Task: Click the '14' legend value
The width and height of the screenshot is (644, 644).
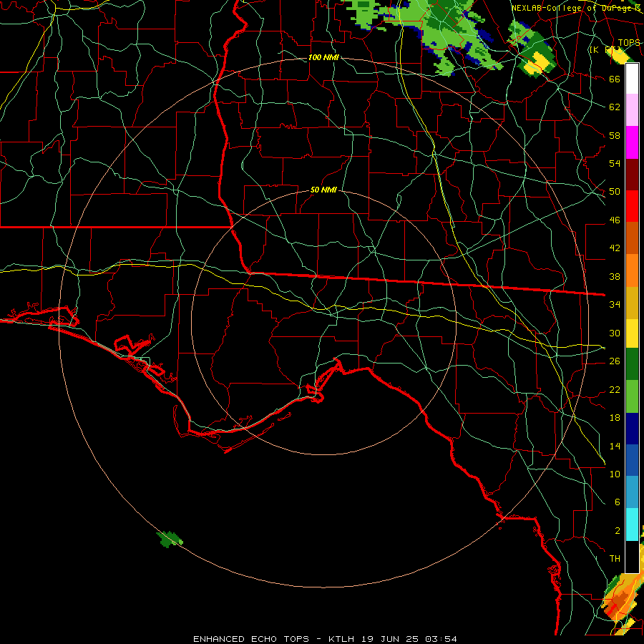Action: [615, 446]
